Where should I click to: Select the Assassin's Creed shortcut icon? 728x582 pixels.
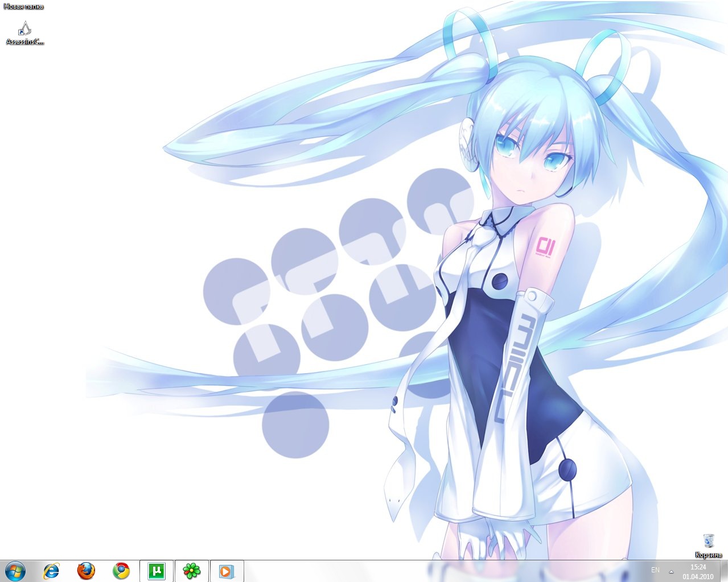[24, 28]
